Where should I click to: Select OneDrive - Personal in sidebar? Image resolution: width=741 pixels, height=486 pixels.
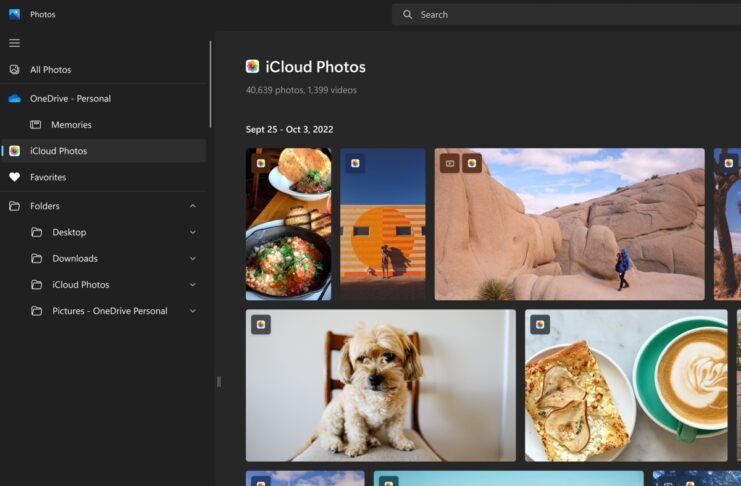coord(104,98)
